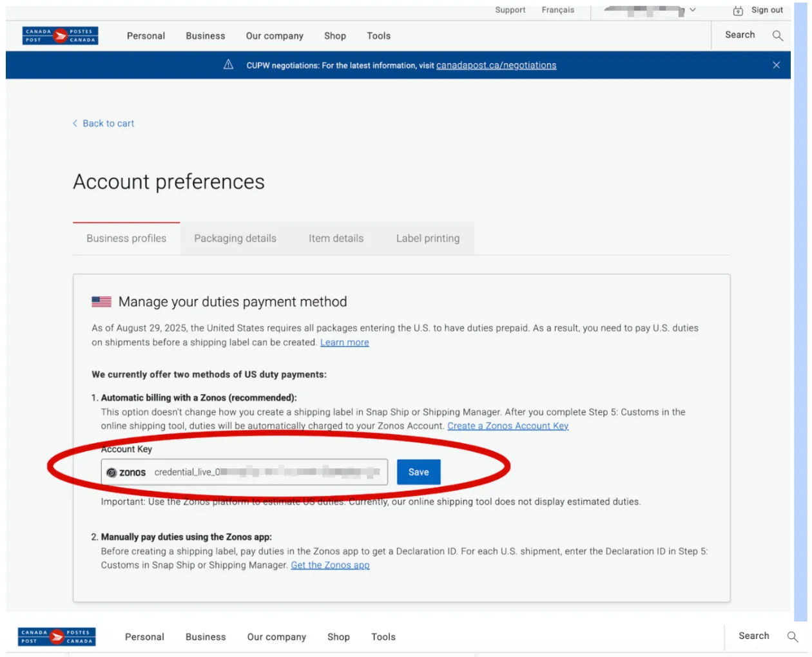The width and height of the screenshot is (812, 657).
Task: Select the Label printing tab
Action: tap(427, 238)
